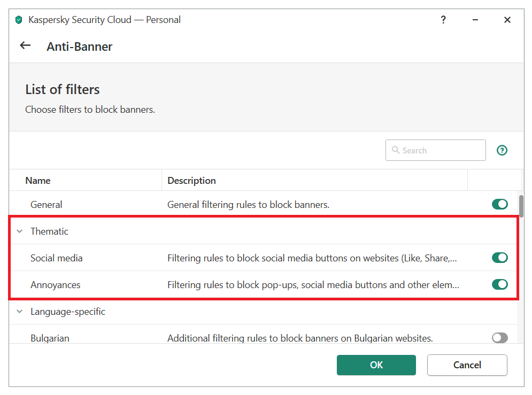Select the Language-specific group label

point(68,312)
